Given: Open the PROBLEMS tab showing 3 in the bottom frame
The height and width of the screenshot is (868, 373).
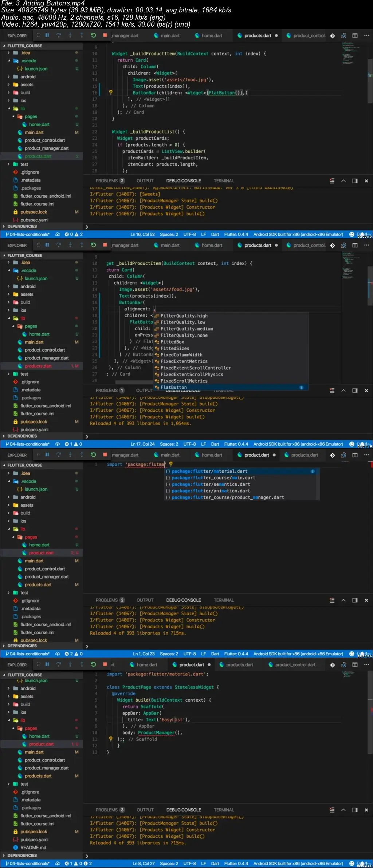Looking at the screenshot, I should pos(110,810).
